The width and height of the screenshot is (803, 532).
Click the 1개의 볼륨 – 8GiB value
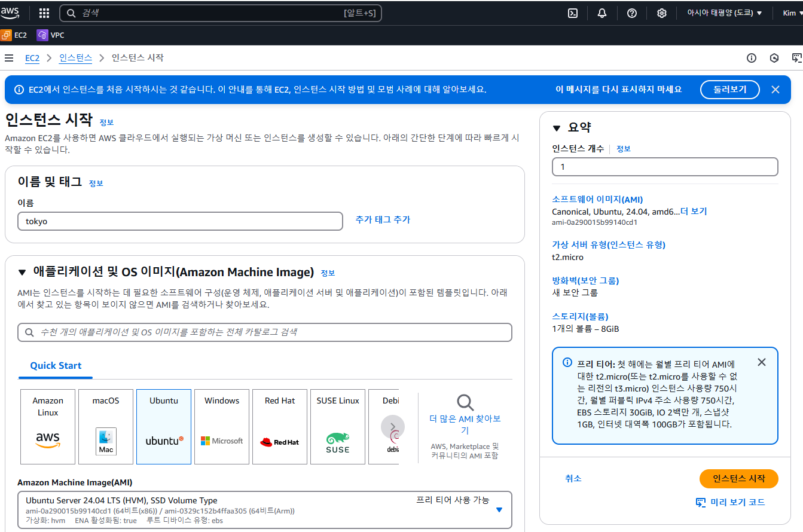(x=585, y=329)
